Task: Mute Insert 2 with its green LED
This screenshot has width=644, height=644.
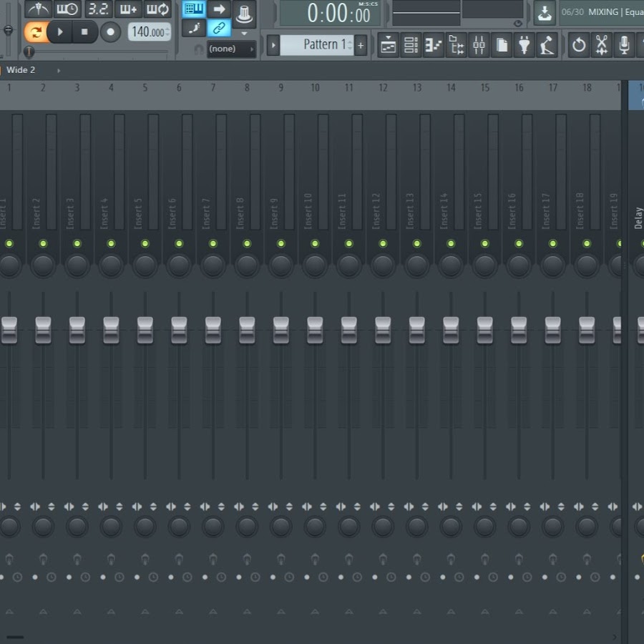Action: [x=43, y=243]
